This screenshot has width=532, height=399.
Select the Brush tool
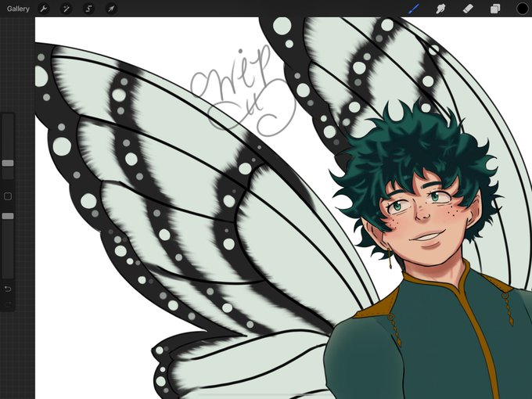[x=414, y=9]
